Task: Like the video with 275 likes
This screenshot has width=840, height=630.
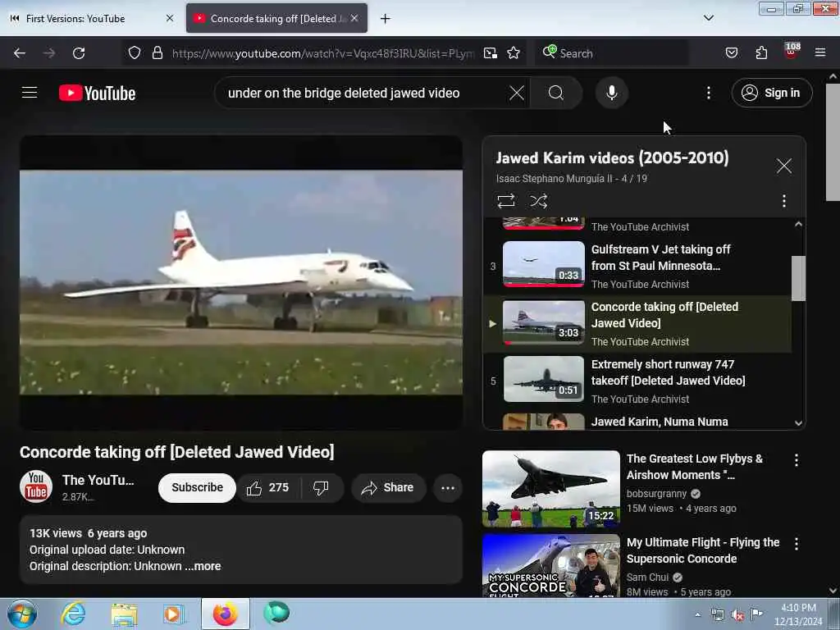Action: 268,487
